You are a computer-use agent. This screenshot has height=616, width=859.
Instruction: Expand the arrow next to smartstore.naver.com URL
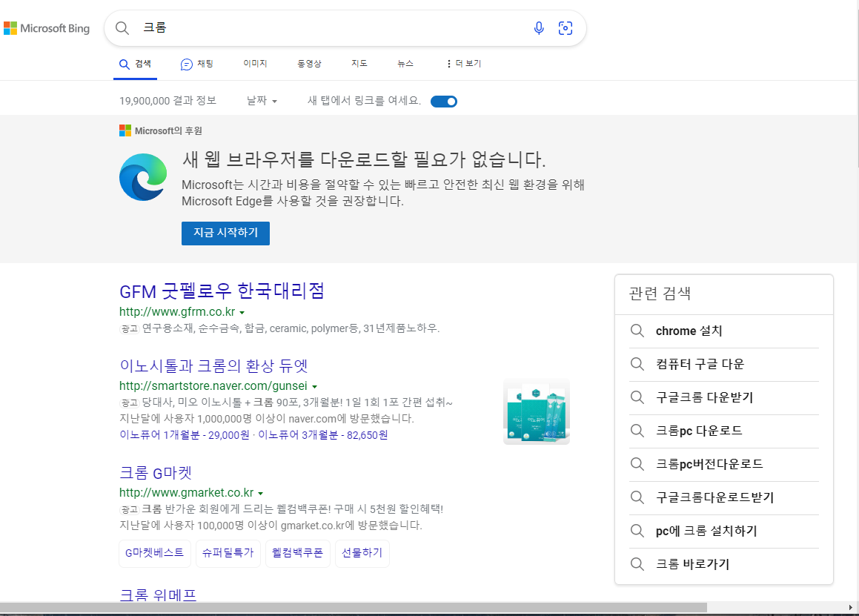click(x=314, y=387)
